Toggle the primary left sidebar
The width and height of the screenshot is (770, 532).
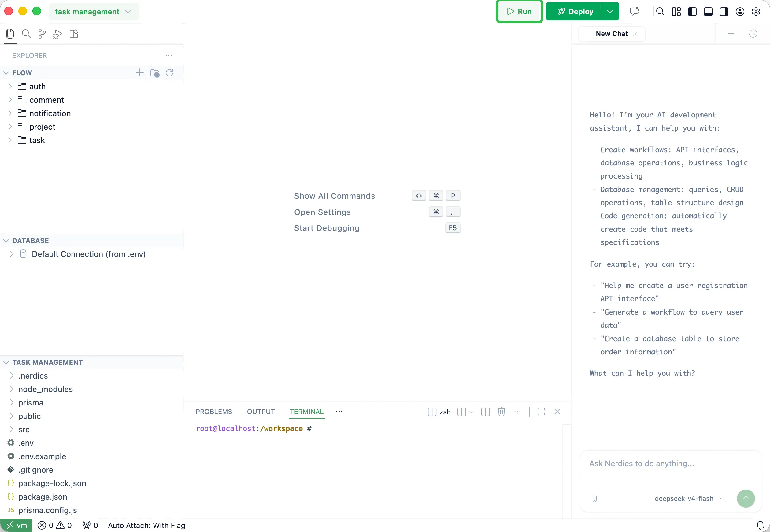692,12
